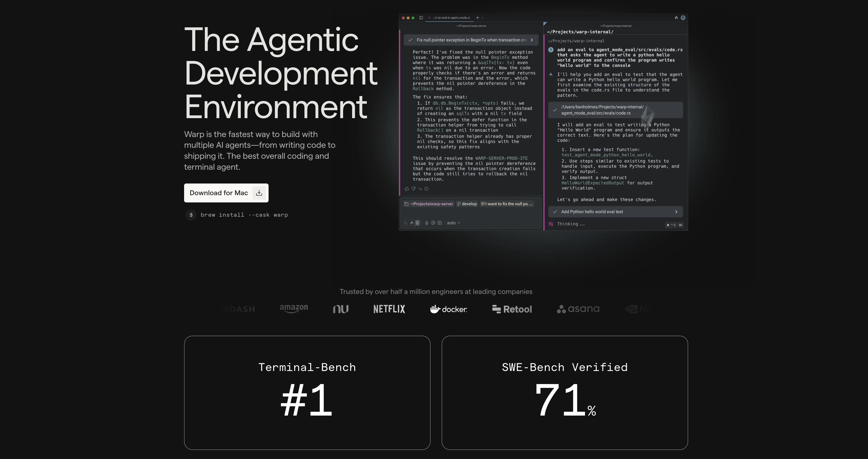Click the brew install command text
Image resolution: width=868 pixels, height=459 pixels.
pyautogui.click(x=244, y=215)
